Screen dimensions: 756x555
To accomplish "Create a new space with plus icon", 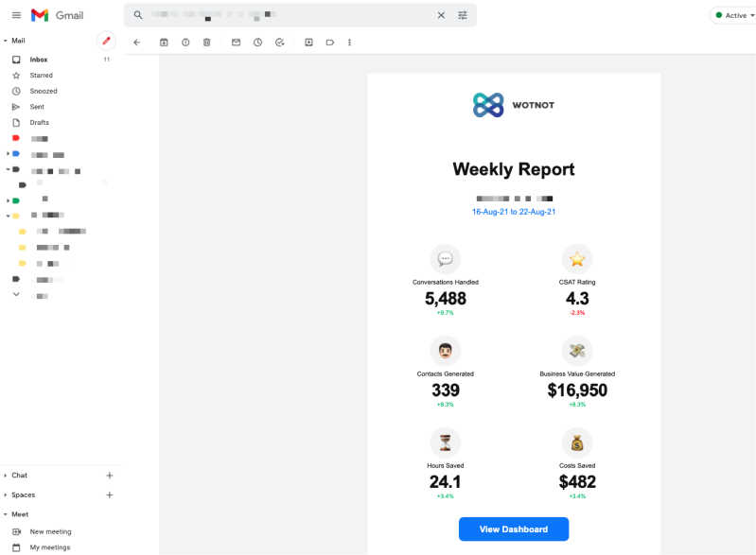I will (110, 494).
